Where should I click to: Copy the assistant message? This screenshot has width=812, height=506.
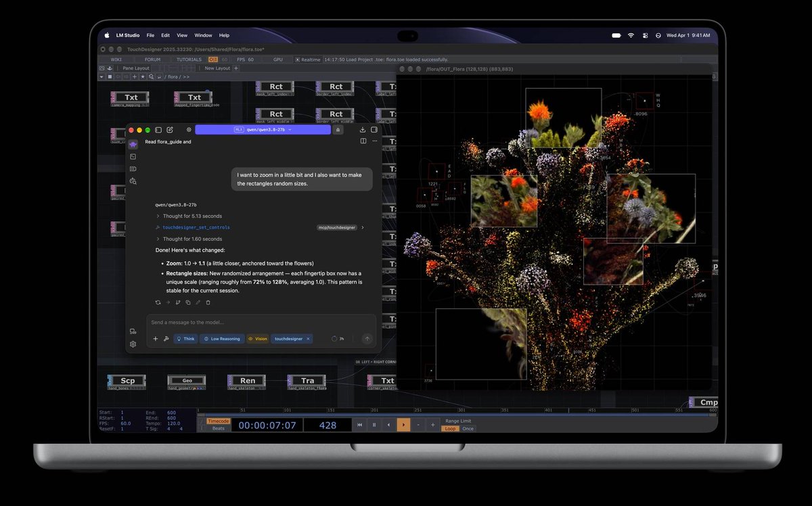[x=188, y=302]
